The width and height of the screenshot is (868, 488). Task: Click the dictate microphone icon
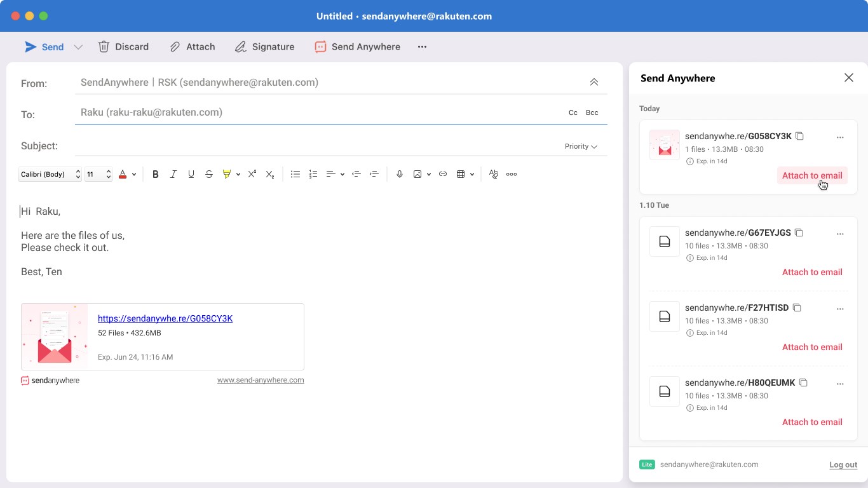[x=400, y=174]
